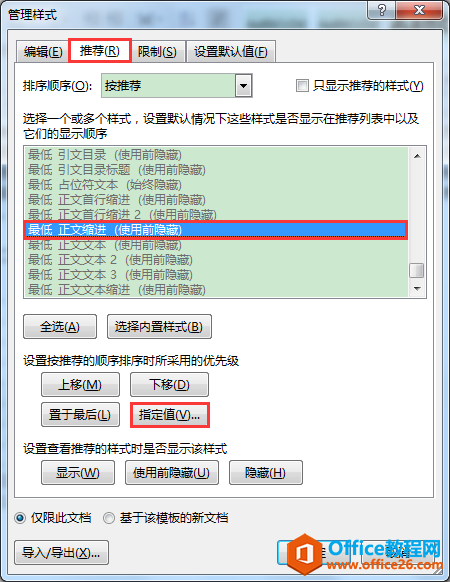This screenshot has height=582, width=450.
Task: Switch to the 编辑 tab
Action: pyautogui.click(x=42, y=52)
